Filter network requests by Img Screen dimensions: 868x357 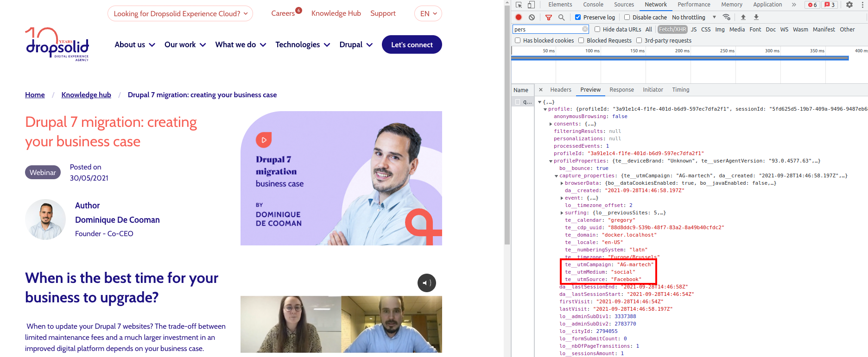pos(720,29)
